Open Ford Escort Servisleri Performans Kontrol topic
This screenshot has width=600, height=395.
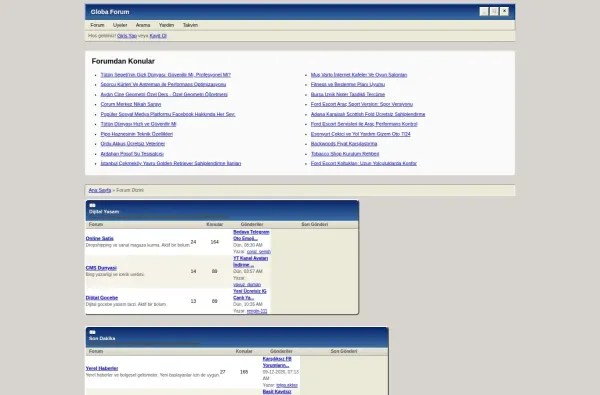[x=364, y=124]
